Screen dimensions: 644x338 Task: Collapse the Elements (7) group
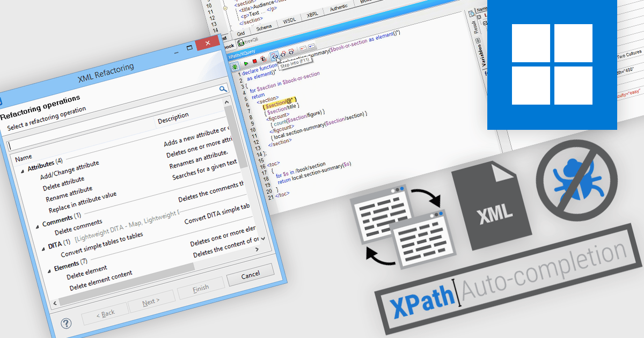tap(49, 271)
